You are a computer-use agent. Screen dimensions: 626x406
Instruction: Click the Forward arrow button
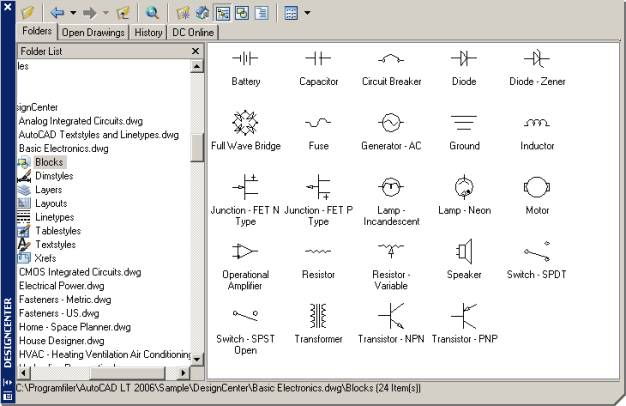[89, 13]
